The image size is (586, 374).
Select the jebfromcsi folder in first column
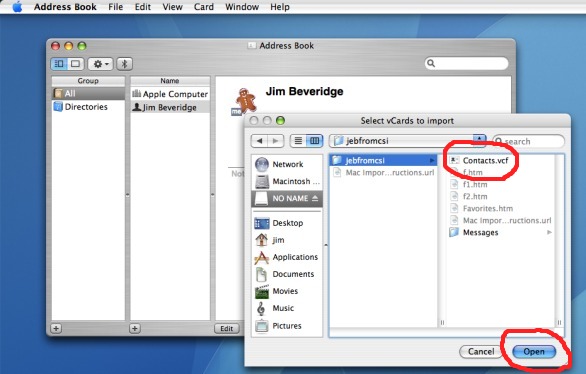click(x=383, y=160)
